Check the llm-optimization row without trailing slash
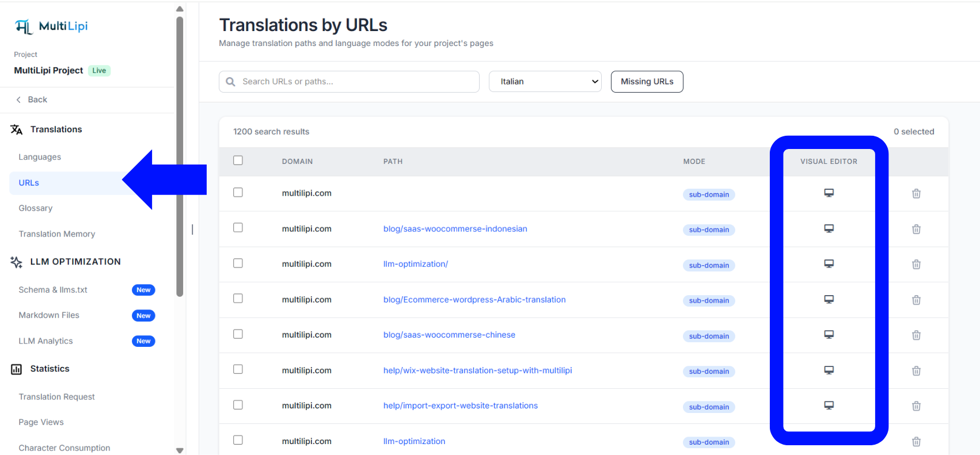The image size is (980, 455). tap(238, 440)
